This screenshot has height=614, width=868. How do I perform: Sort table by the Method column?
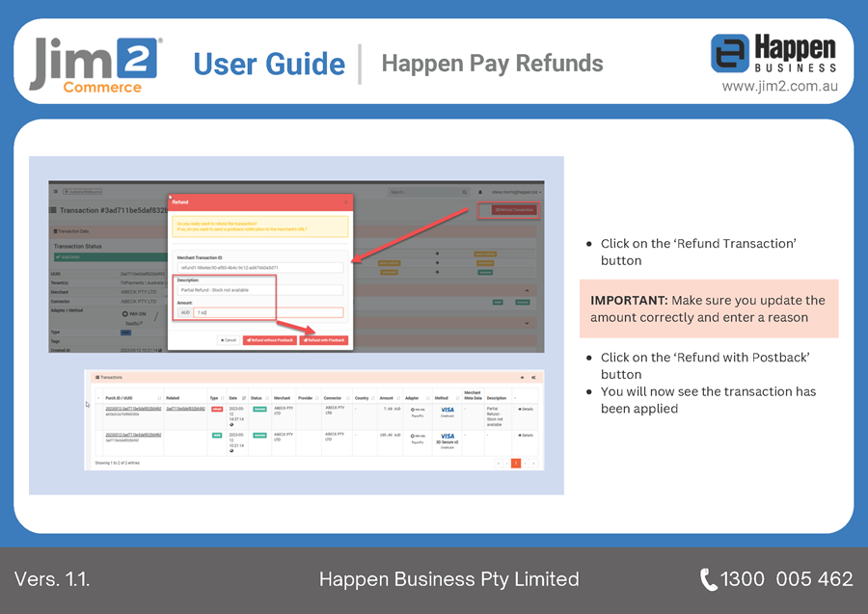pos(448,398)
